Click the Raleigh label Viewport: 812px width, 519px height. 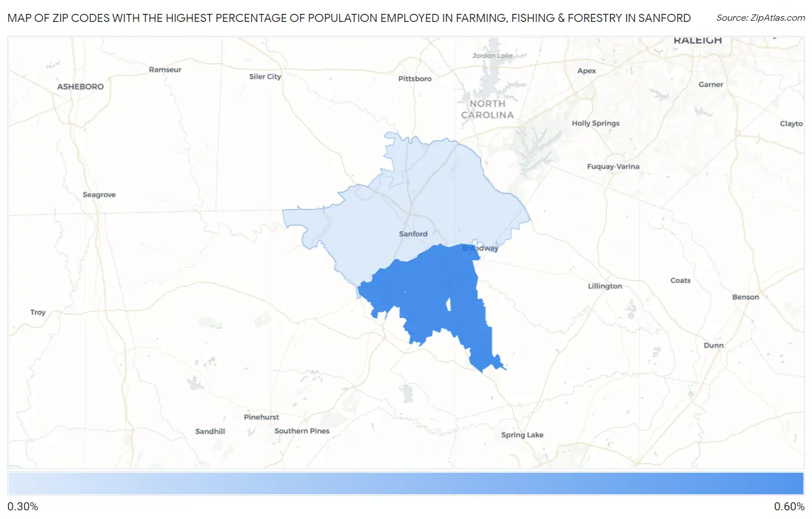pos(698,40)
